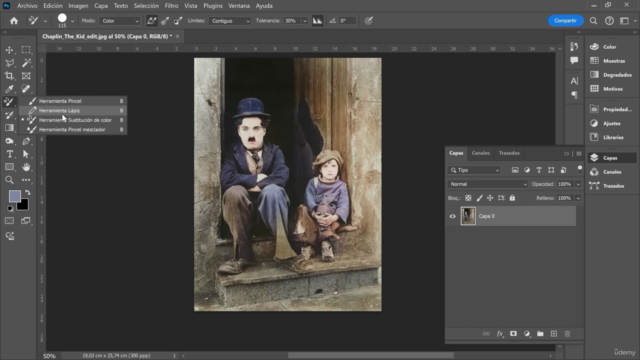The image size is (640, 360).
Task: Click the Compartir button
Action: 565,20
